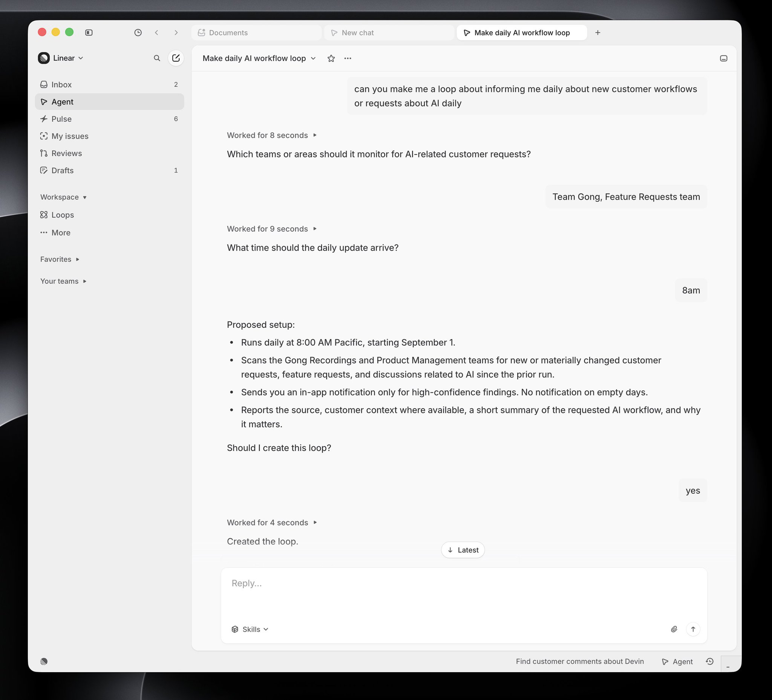This screenshot has width=772, height=700.
Task: Go back with the left arrow
Action: tap(156, 32)
